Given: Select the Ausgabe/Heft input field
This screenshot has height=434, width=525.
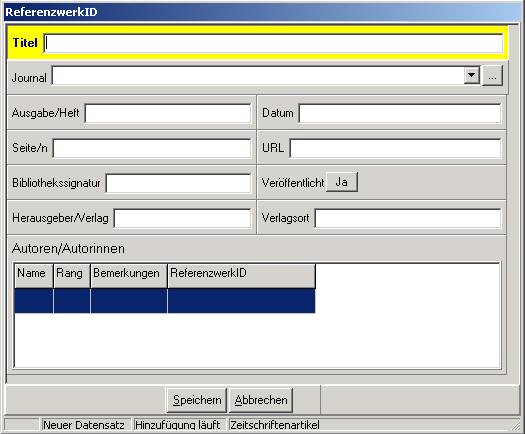Looking at the screenshot, I should click(x=168, y=113).
